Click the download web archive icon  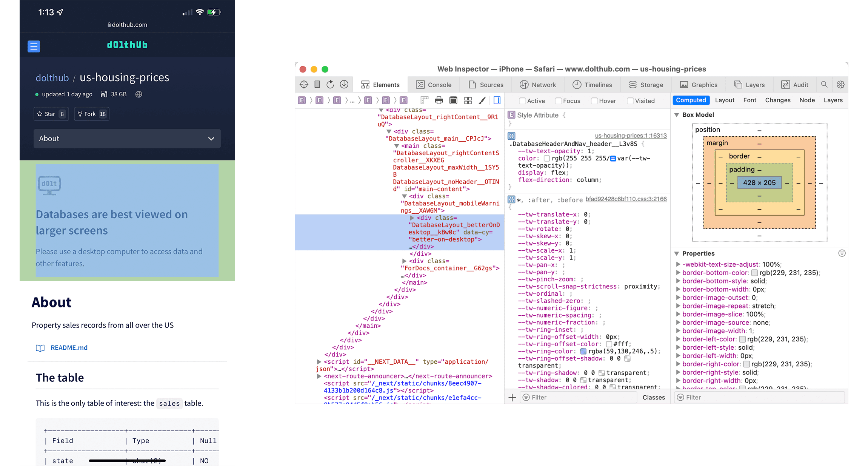[344, 85]
